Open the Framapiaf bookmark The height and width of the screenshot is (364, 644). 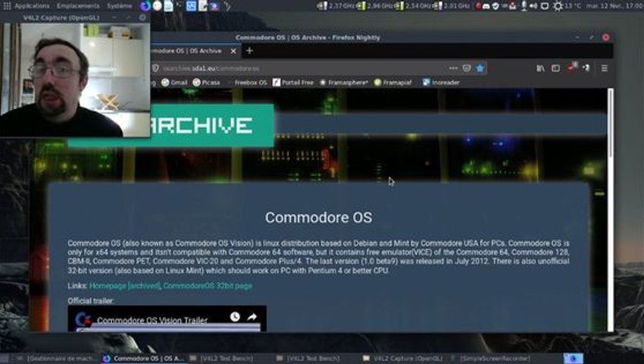[393, 83]
